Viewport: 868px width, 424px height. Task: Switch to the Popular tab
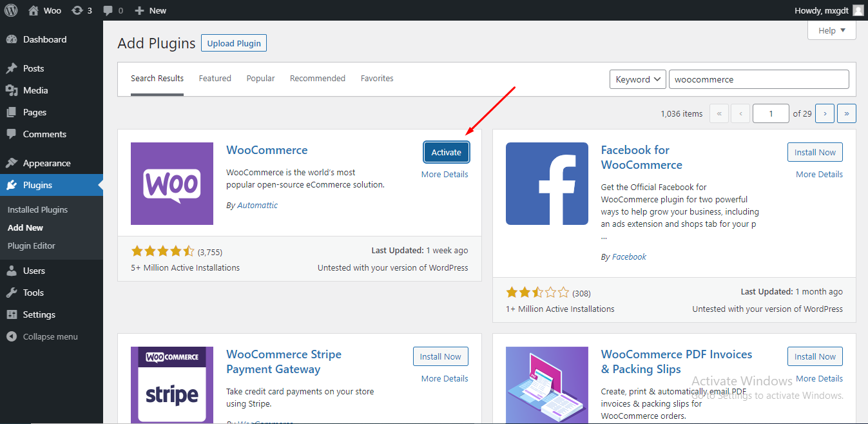click(260, 79)
